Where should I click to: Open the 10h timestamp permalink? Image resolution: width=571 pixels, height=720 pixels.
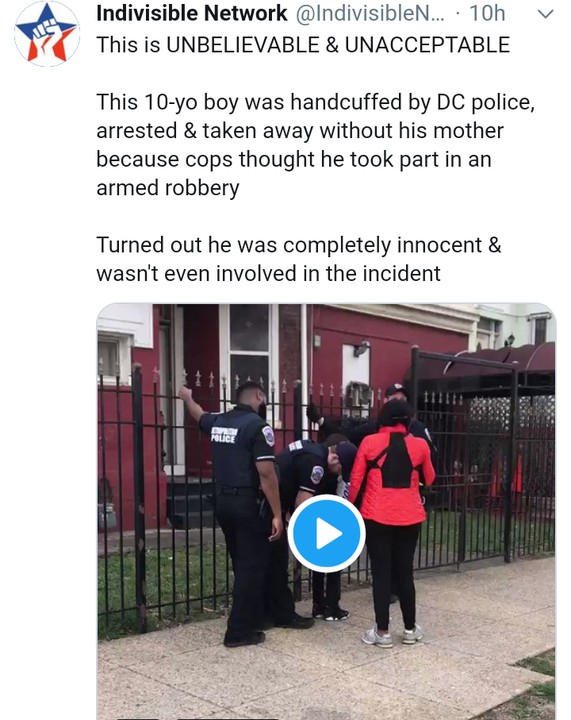coord(487,13)
